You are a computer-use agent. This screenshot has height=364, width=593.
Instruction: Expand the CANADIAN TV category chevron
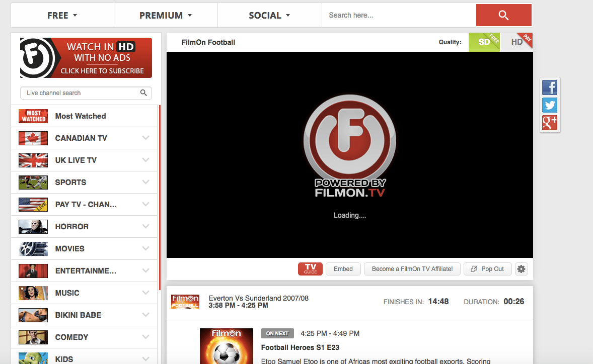click(x=145, y=138)
